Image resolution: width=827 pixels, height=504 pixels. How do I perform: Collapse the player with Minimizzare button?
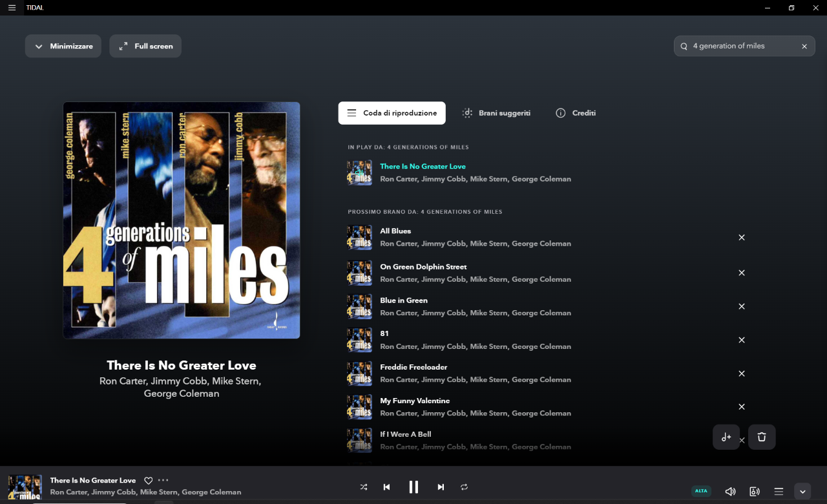pyautogui.click(x=63, y=47)
